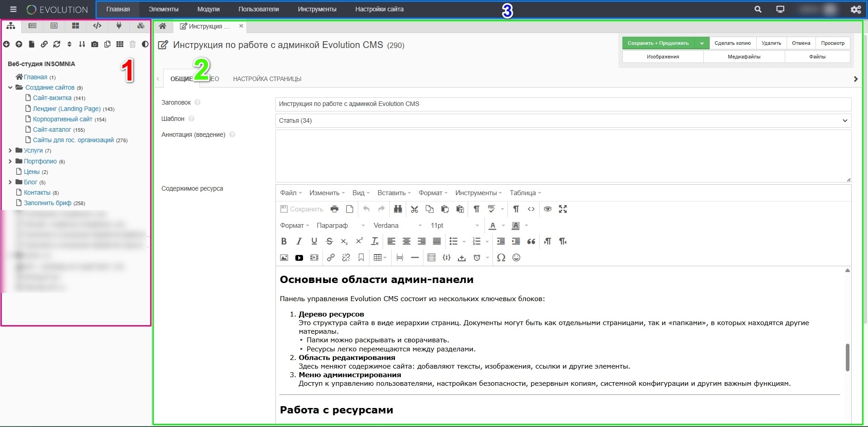Open the sort menu order icon
The image size is (868, 427).
(82, 44)
